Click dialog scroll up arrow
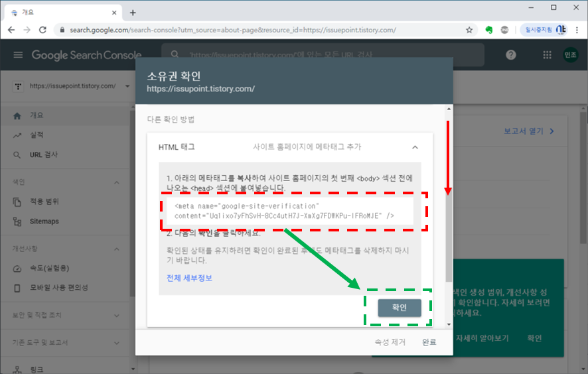The image size is (588, 374). click(x=449, y=109)
